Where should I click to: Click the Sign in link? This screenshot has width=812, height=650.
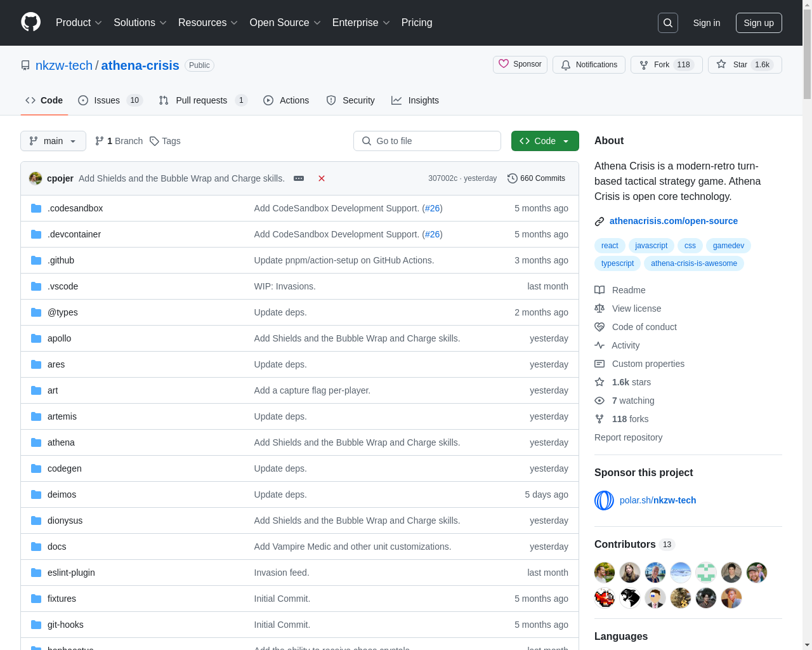pos(707,23)
